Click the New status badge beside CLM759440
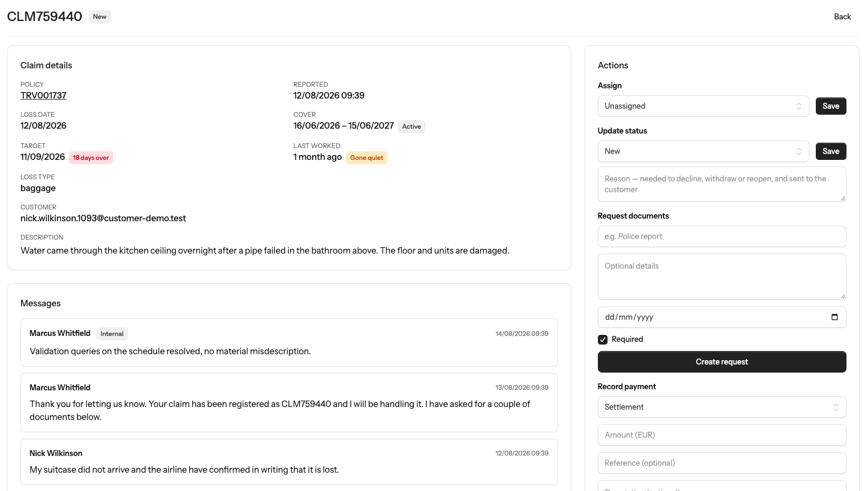868x491 pixels. tap(100, 17)
